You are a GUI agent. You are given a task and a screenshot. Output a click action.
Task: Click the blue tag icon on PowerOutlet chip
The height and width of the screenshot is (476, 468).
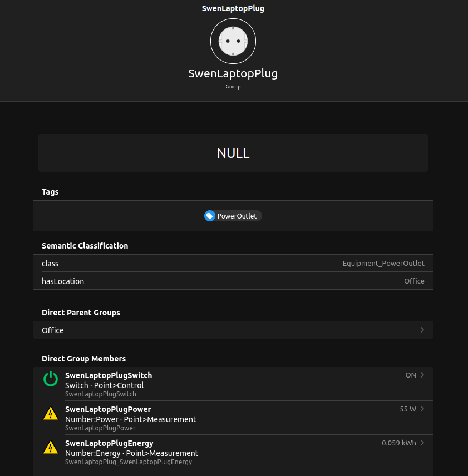coord(210,216)
